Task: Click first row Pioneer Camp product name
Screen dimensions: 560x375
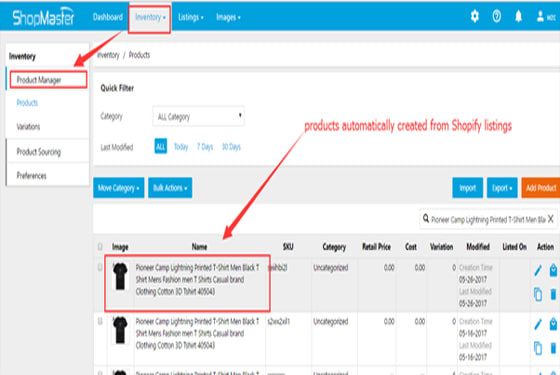Action: pyautogui.click(x=198, y=280)
